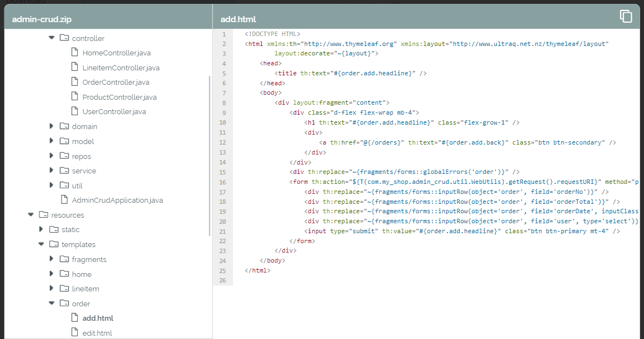
Task: Click the resources folder icon
Action: [x=43, y=214]
